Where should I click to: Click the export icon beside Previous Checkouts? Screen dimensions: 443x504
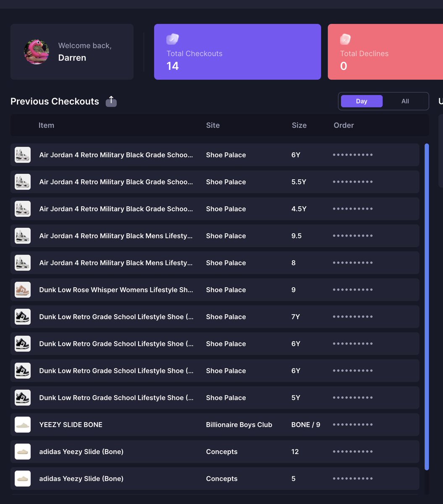click(111, 101)
